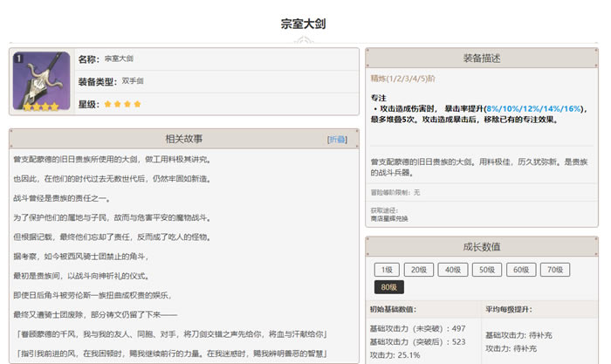Open the 60级 growth values
The height and width of the screenshot is (364, 611).
point(521,270)
